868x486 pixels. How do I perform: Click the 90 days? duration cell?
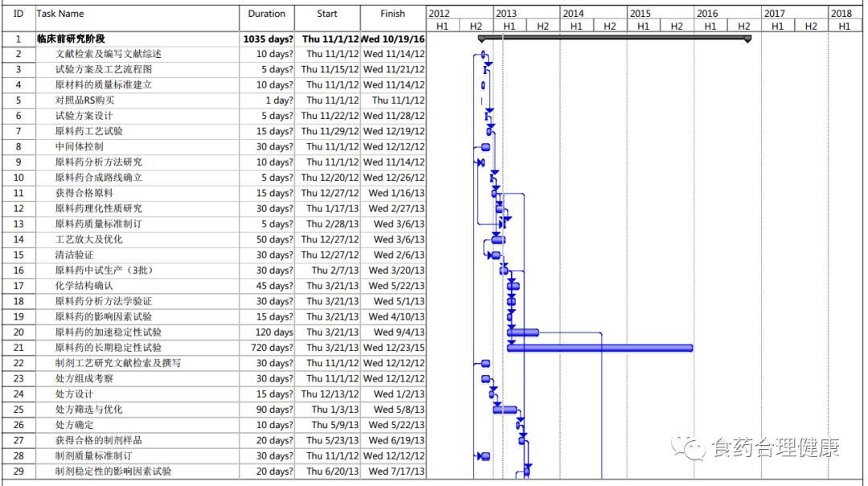[275, 410]
